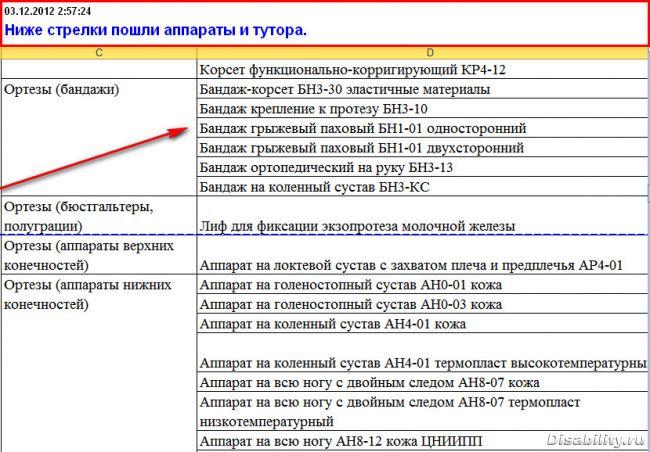Select cell 'Бандаж крепление к протезу БН3-10'
Image resolution: width=650 pixels, height=452 pixels.
(x=423, y=108)
